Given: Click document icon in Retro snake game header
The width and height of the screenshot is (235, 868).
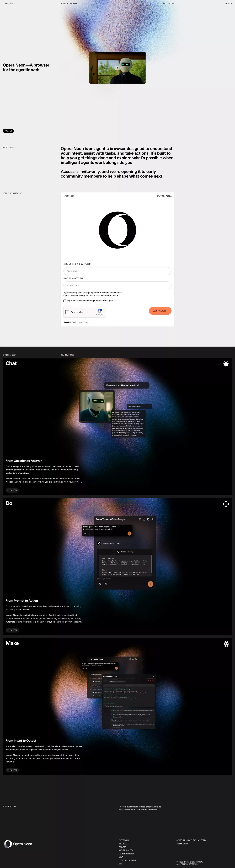Looking at the screenshot, I should (x=136, y=659).
